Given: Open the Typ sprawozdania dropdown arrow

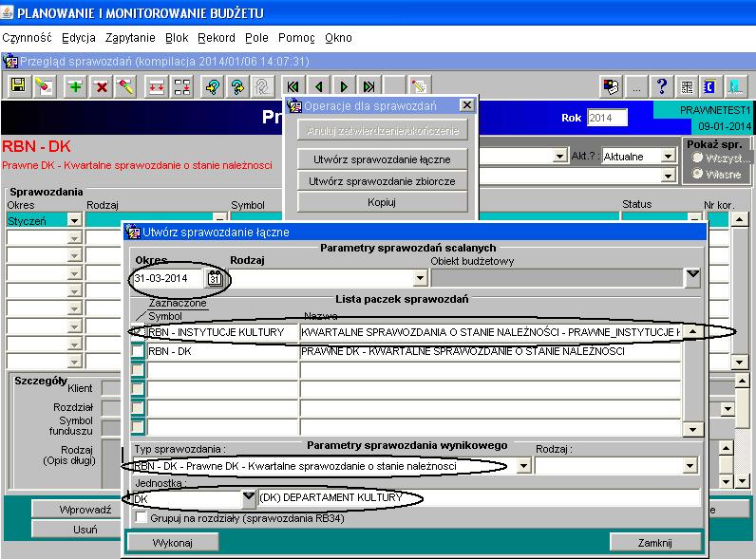Looking at the screenshot, I should click(523, 465).
